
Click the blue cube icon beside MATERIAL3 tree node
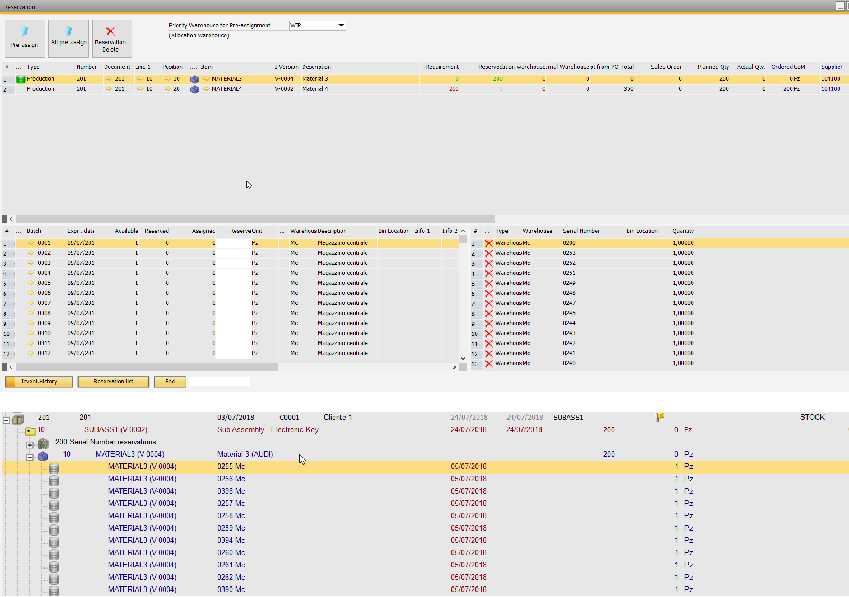(x=43, y=456)
